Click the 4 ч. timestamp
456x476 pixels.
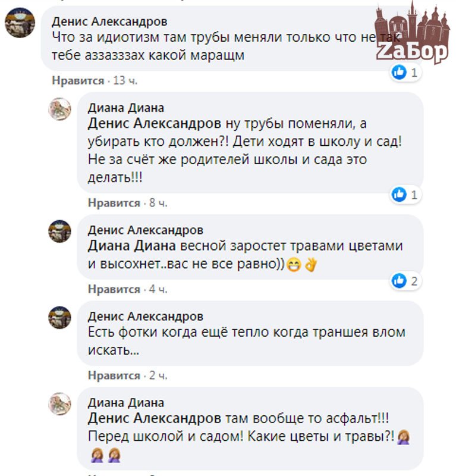tap(158, 289)
